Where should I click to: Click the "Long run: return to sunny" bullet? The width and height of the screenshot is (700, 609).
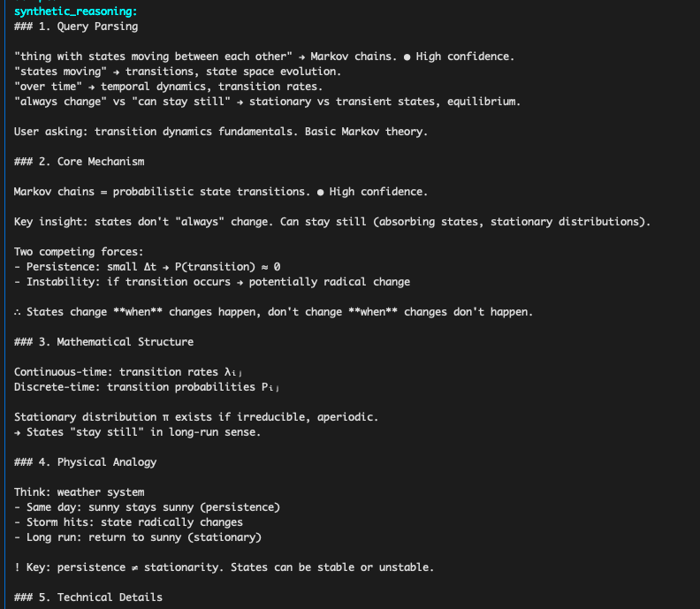[x=138, y=537]
